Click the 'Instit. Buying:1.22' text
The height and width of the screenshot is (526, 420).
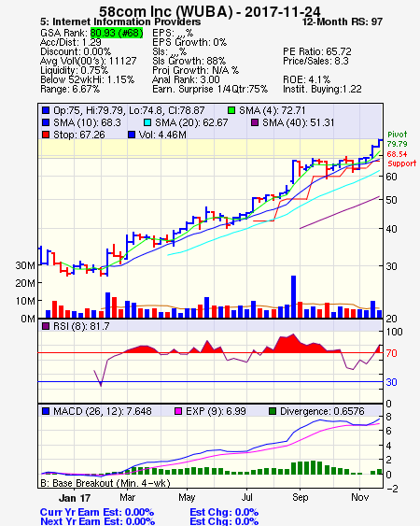point(322,90)
